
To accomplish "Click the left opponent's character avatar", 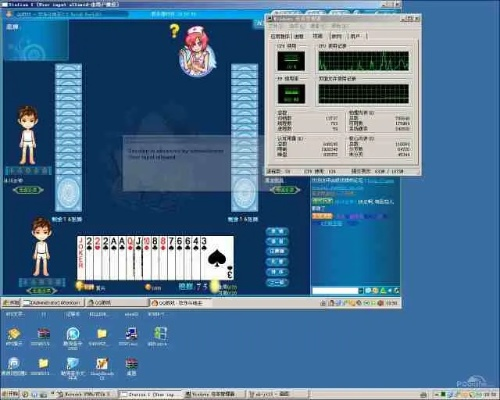I will click(28, 135).
